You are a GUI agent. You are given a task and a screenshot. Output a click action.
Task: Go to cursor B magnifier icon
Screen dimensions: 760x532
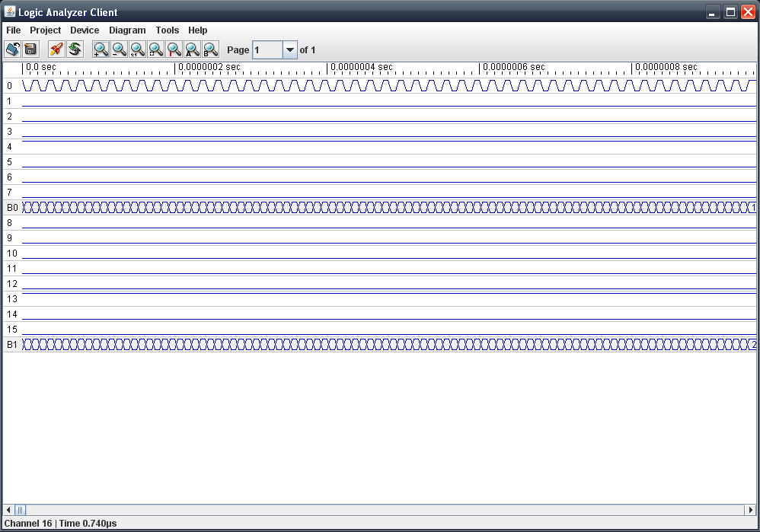pos(211,49)
